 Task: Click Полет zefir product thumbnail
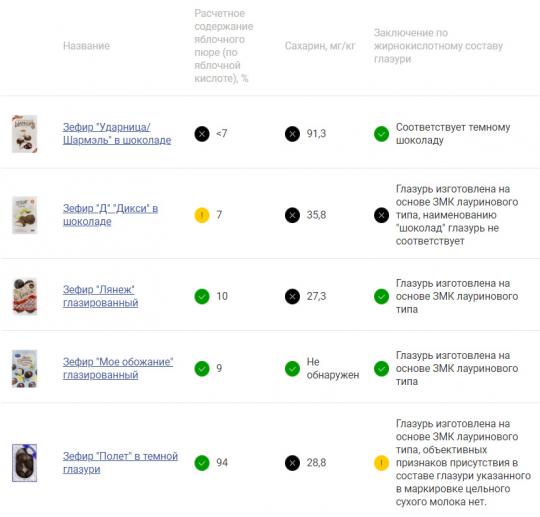coord(24,463)
